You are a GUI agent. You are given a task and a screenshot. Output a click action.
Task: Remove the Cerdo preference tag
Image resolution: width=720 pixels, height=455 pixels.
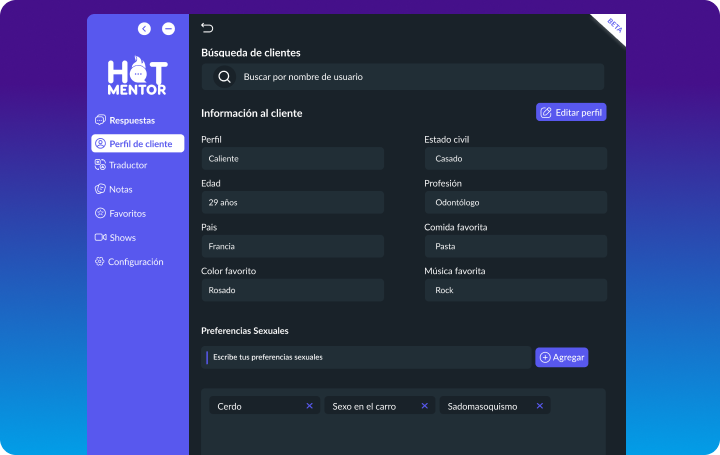(309, 406)
